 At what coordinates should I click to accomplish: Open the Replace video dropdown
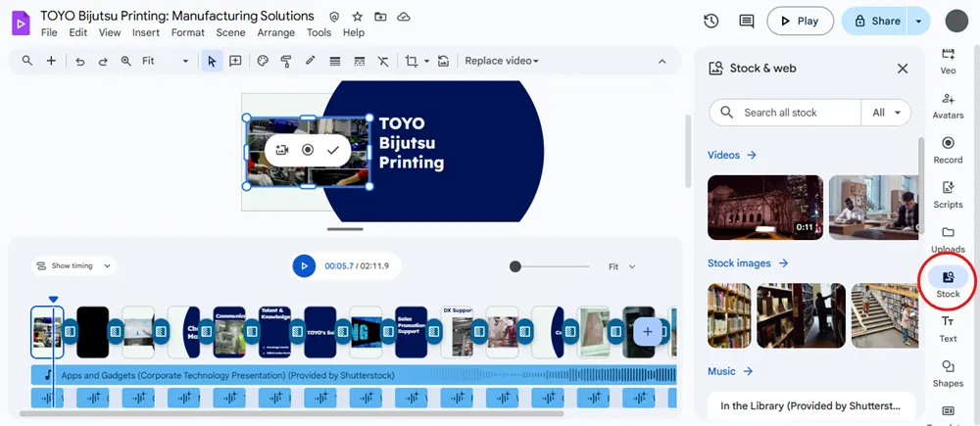502,61
